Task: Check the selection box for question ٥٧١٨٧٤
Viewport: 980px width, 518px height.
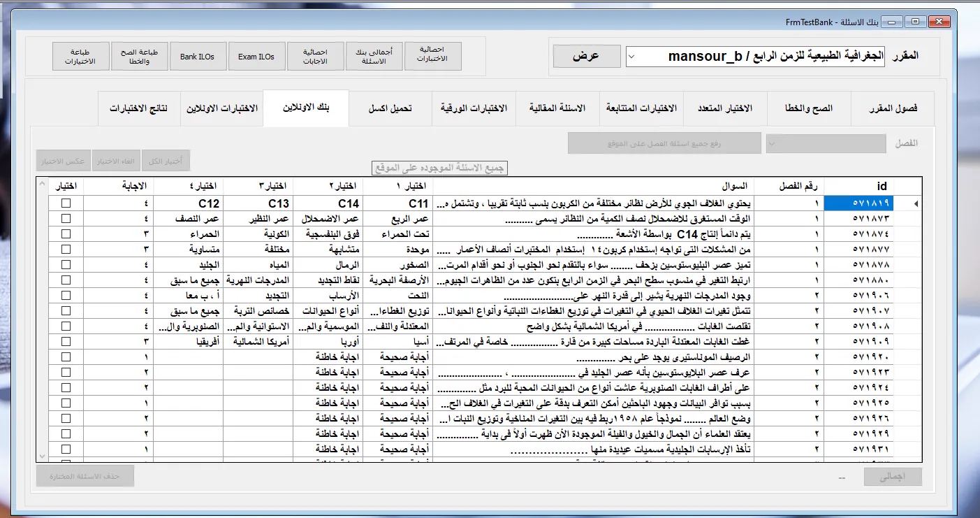Action: tap(66, 233)
